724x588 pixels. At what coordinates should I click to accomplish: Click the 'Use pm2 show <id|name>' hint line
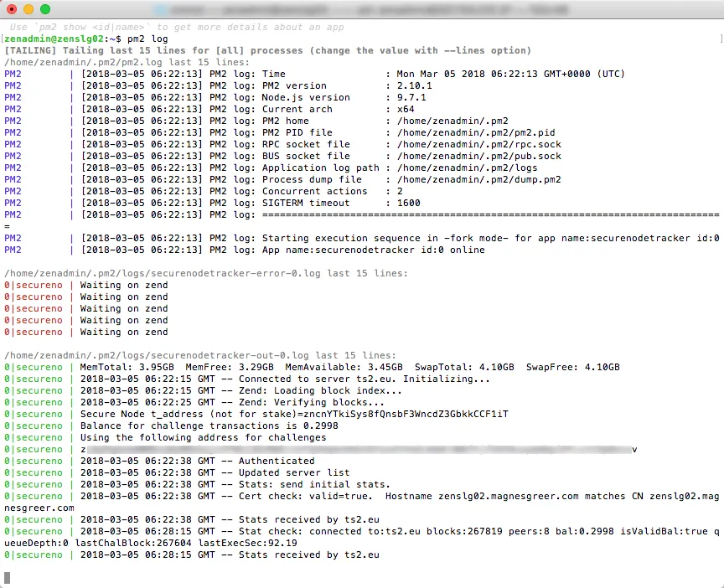click(177, 28)
